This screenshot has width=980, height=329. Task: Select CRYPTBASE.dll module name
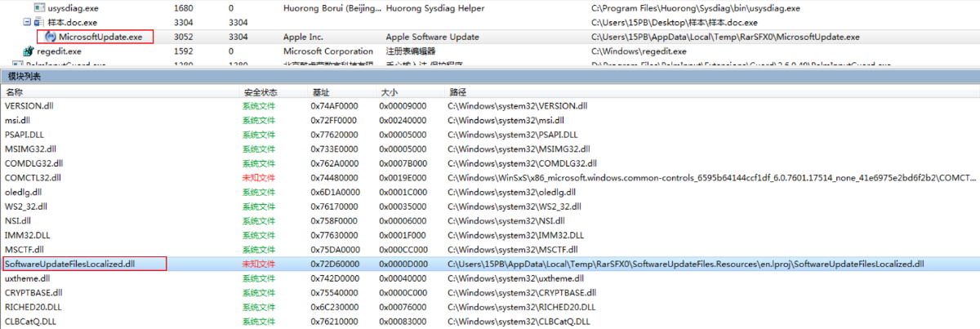coord(33,292)
